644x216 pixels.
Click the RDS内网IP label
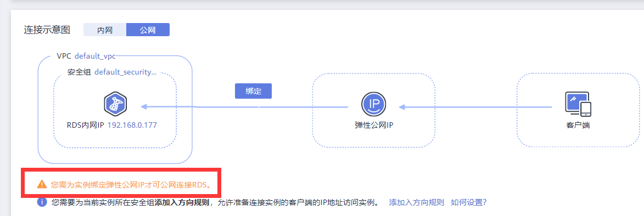tap(86, 125)
